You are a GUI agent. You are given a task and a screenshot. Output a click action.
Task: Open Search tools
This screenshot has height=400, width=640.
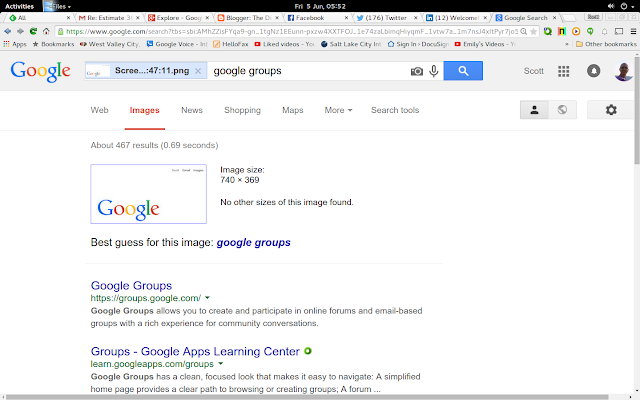[395, 110]
